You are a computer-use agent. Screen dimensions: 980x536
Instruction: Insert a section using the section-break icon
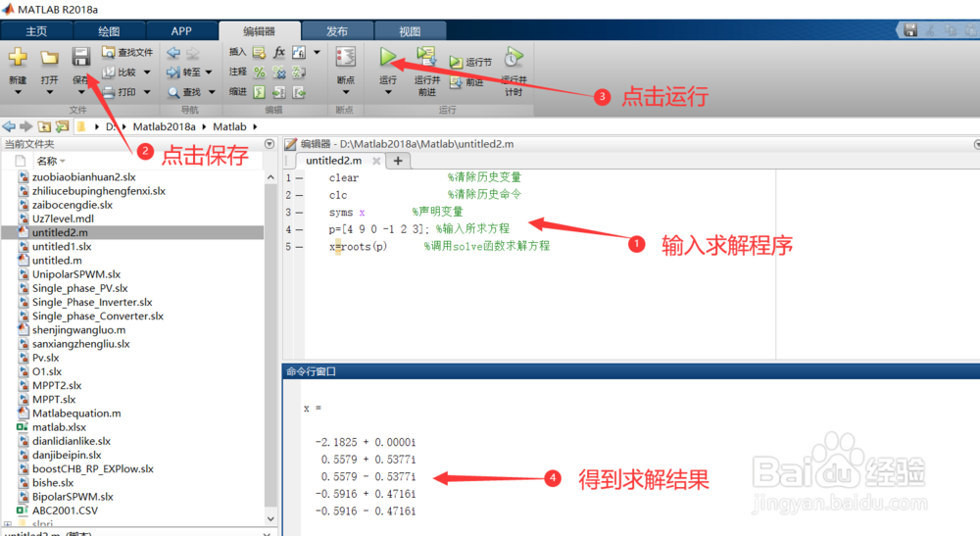(x=259, y=53)
